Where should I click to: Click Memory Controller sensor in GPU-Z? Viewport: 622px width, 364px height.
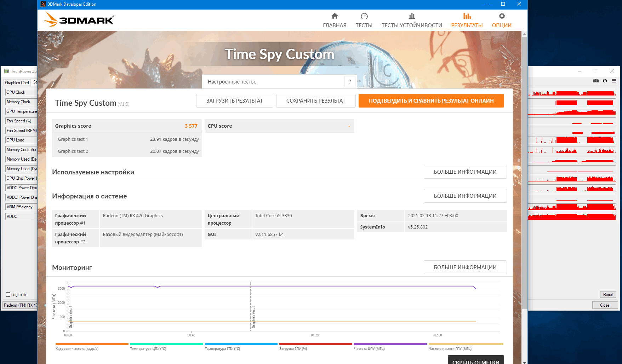pos(21,150)
